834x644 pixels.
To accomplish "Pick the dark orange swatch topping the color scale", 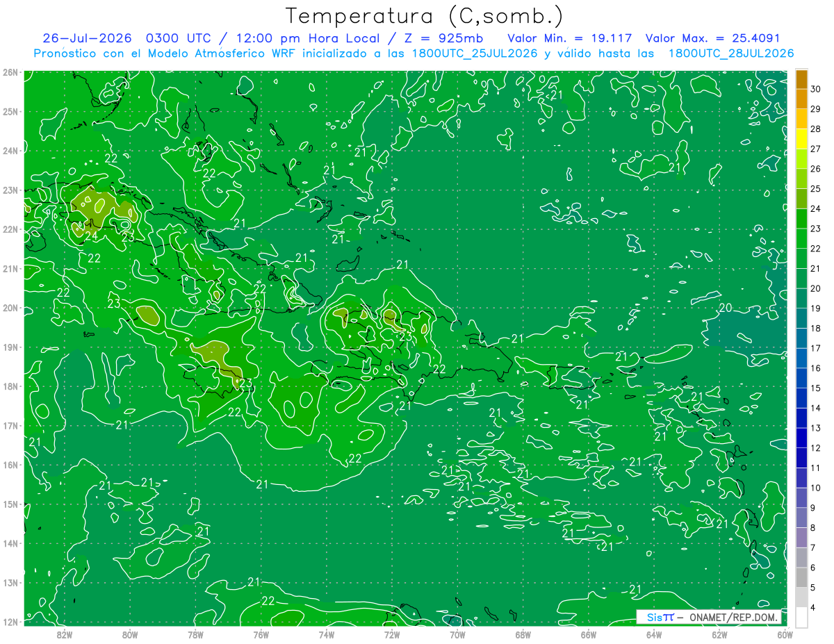I will (x=801, y=79).
